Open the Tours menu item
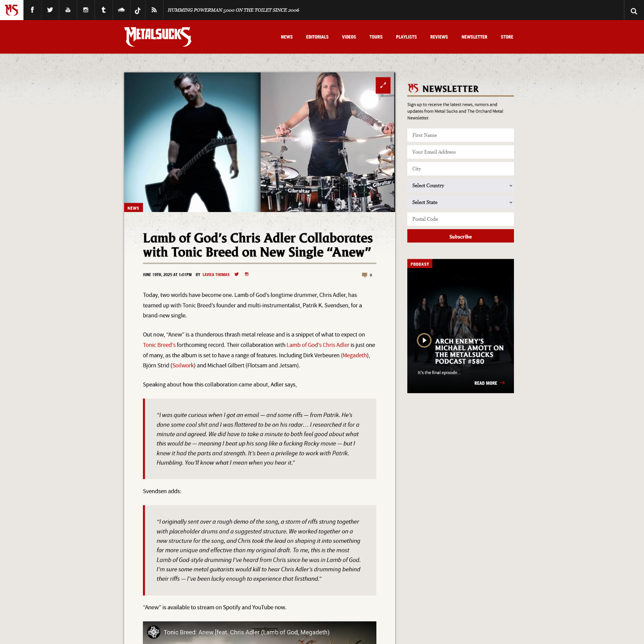The height and width of the screenshot is (644, 644). [x=376, y=37]
